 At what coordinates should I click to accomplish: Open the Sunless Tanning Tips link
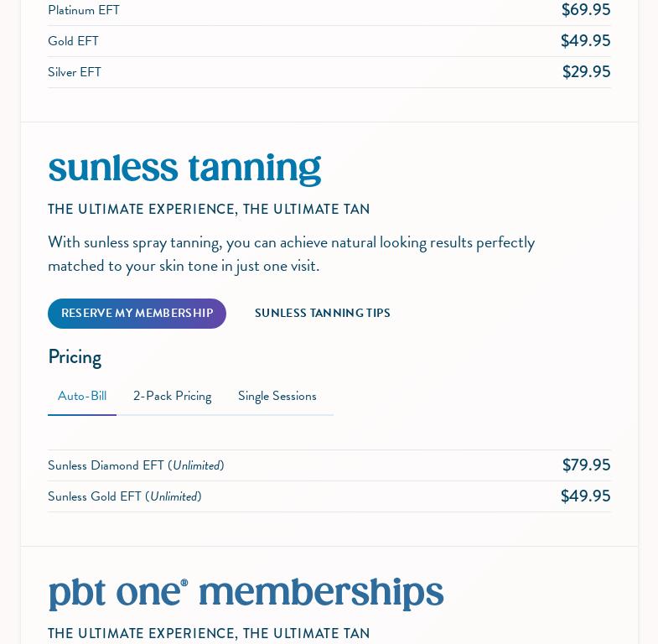[322, 314]
